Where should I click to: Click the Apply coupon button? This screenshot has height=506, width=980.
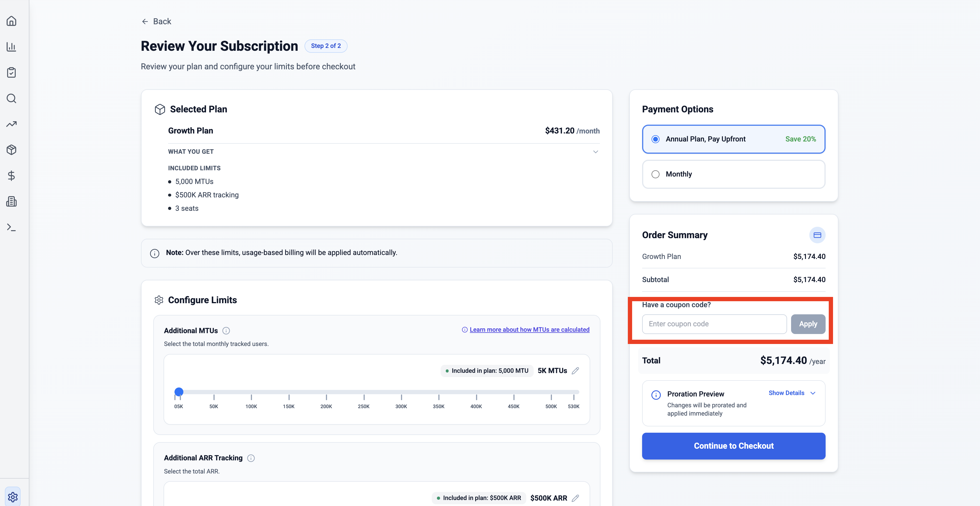808,324
